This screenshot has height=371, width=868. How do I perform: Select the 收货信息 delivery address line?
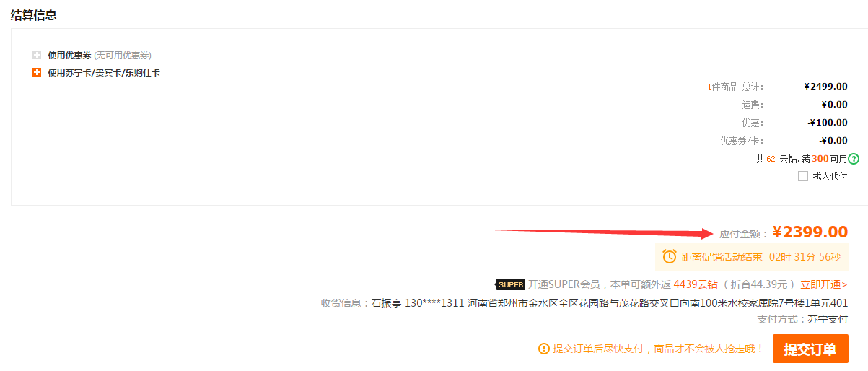coord(584,303)
